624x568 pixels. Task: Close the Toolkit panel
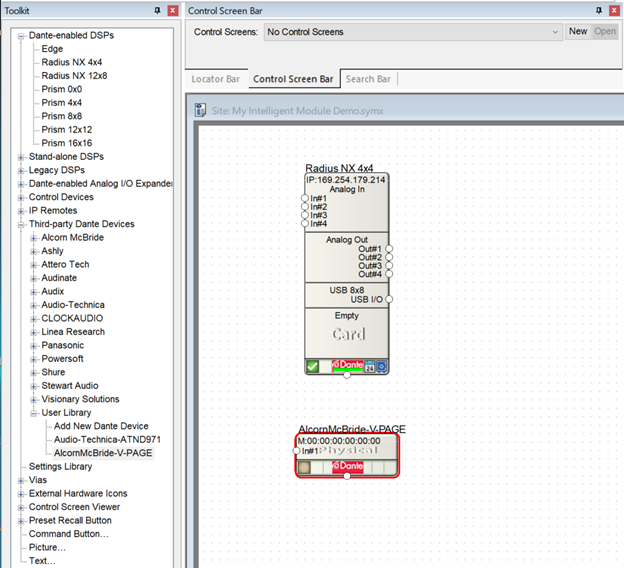(x=173, y=11)
